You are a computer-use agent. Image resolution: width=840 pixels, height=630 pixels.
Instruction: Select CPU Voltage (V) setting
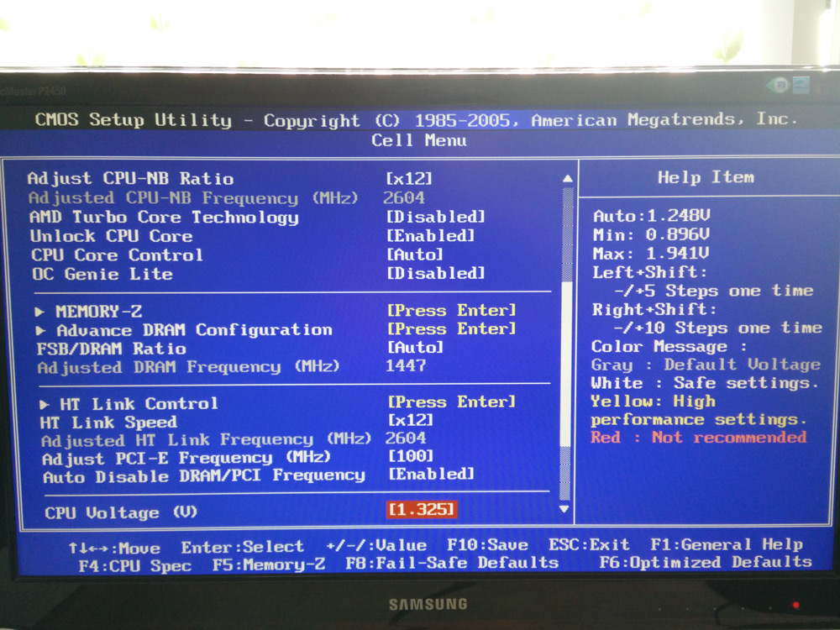[121, 512]
